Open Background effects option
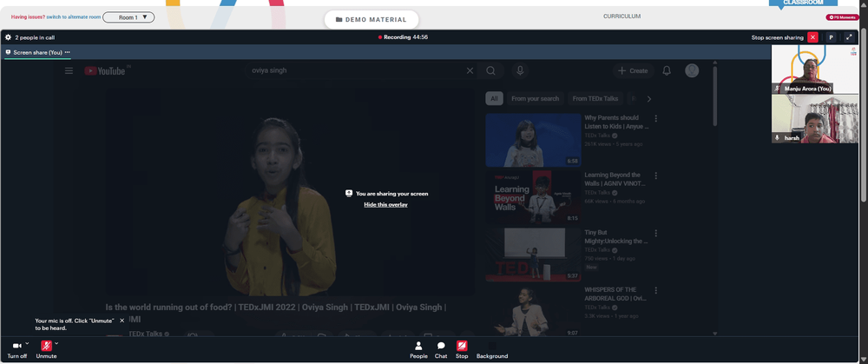This screenshot has width=868, height=364. point(492,349)
